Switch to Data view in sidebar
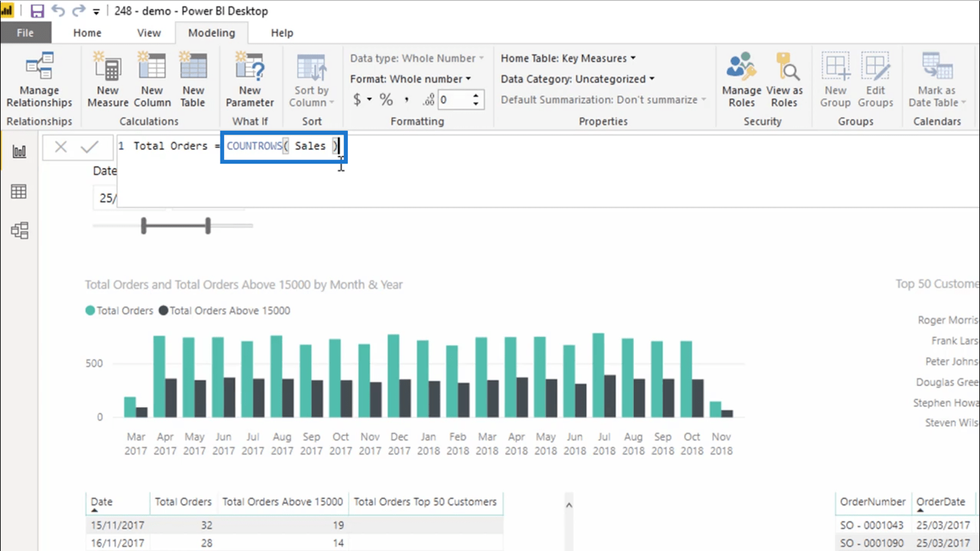This screenshot has height=551, width=980. tap(19, 192)
